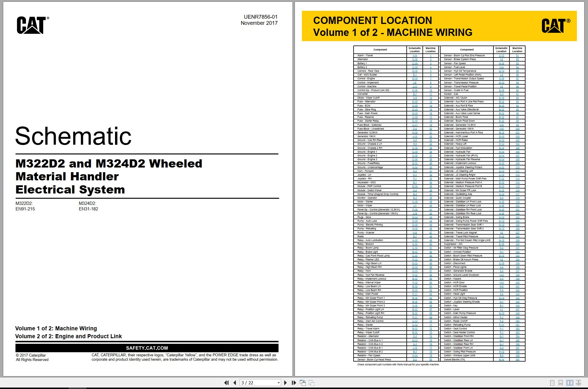Open machine location 150 for Switch - Radio On/Off
The width and height of the screenshot is (588, 389).
pos(517,321)
